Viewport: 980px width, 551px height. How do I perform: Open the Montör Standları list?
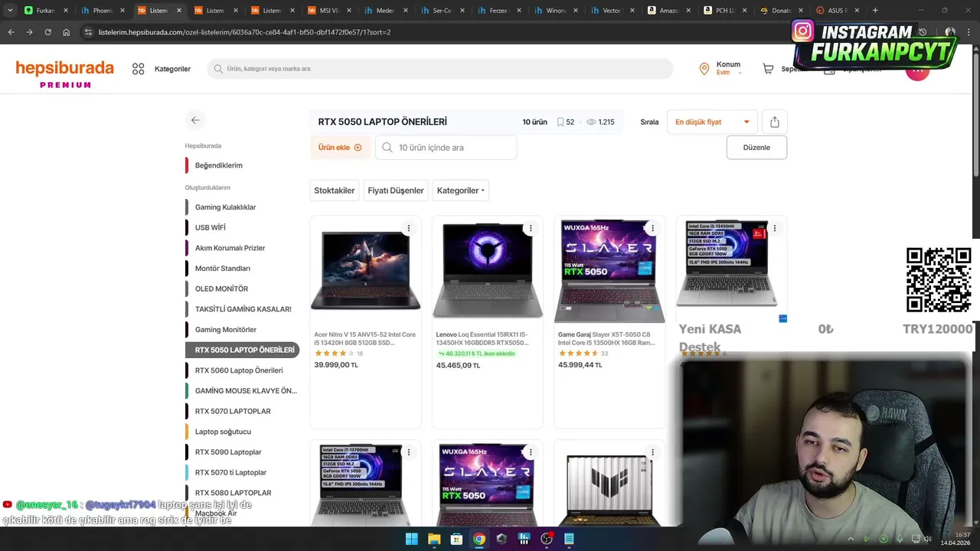pyautogui.click(x=222, y=269)
